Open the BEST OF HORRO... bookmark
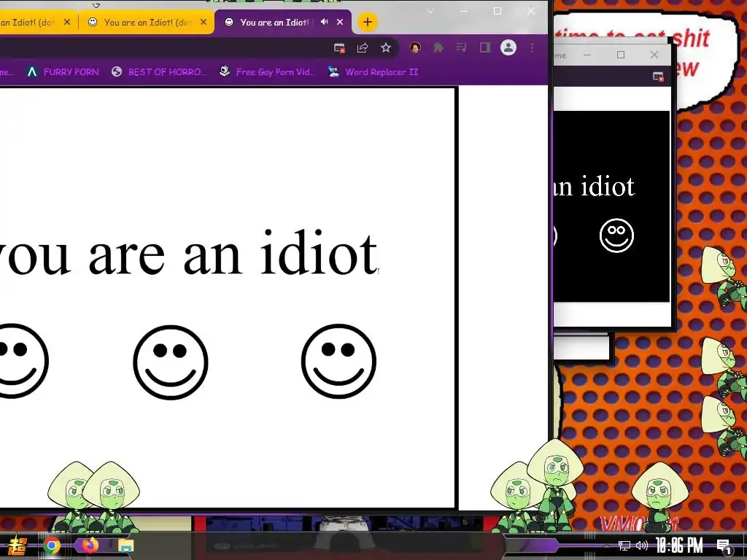Viewport: 747px width, 560px height. point(158,72)
